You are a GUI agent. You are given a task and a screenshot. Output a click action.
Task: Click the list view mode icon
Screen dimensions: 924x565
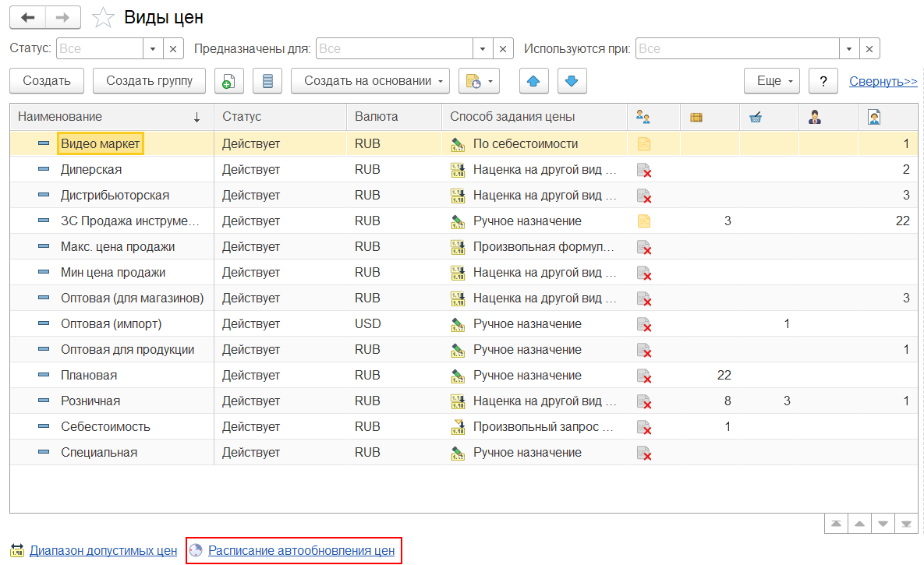(x=267, y=81)
